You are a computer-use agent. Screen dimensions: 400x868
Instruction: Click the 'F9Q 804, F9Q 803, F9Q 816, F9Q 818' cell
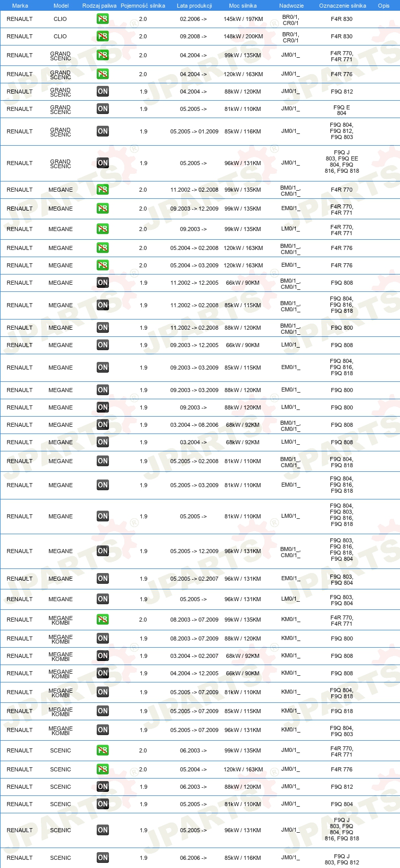click(x=342, y=515)
